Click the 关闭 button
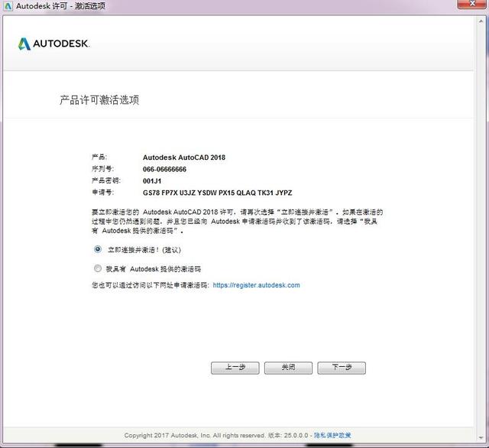This screenshot has height=448, width=489. pos(288,368)
